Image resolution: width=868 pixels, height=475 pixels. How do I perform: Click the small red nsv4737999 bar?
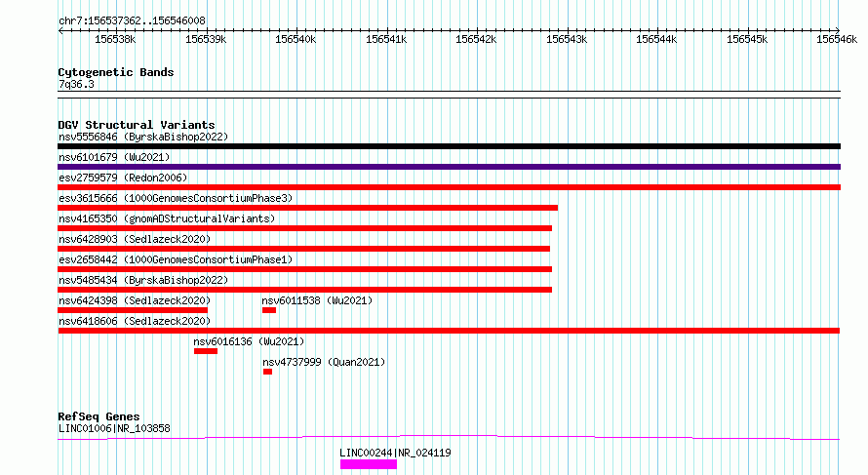click(268, 372)
